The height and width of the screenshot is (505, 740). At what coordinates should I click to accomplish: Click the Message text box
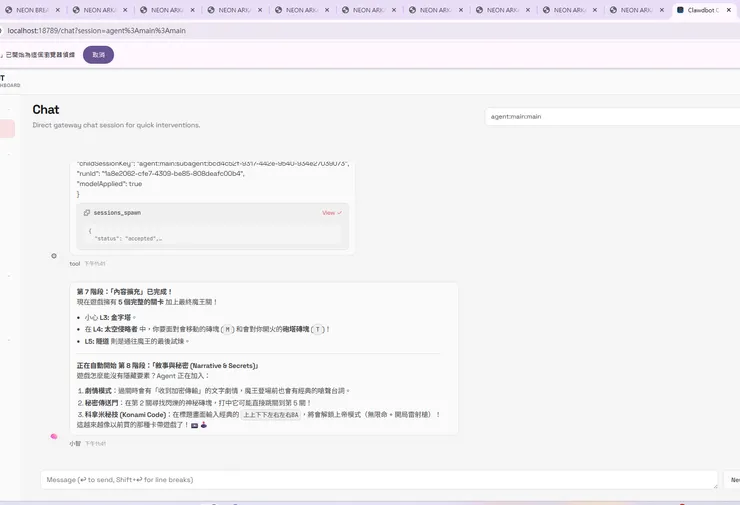(x=379, y=480)
